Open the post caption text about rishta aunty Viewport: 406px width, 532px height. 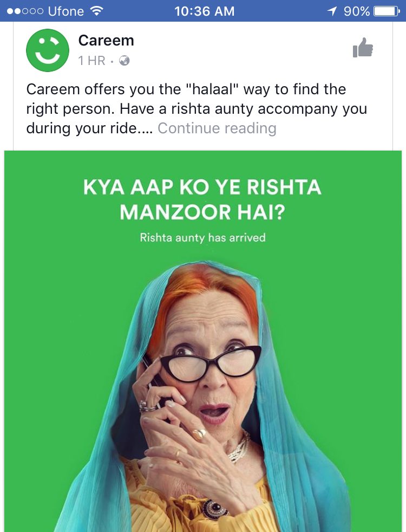tap(197, 108)
